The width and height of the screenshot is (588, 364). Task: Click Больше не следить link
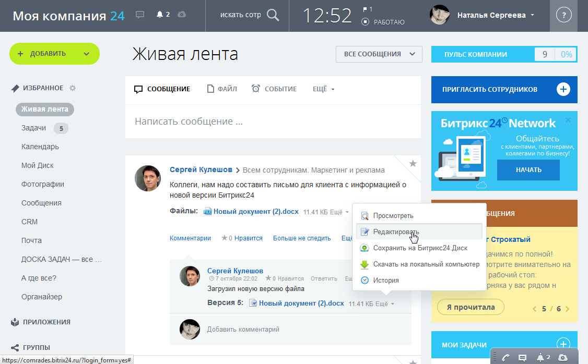(x=302, y=238)
